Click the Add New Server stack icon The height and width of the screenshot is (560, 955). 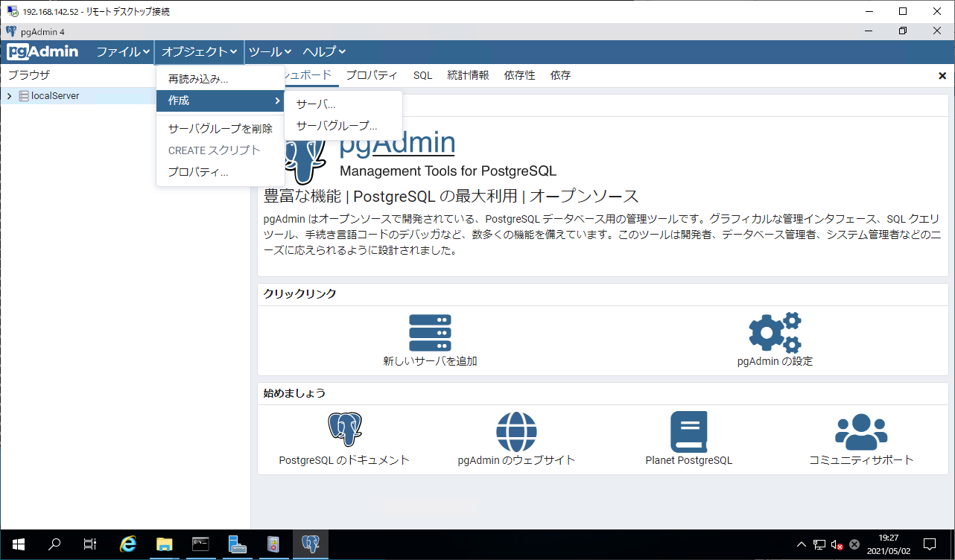[x=430, y=333]
